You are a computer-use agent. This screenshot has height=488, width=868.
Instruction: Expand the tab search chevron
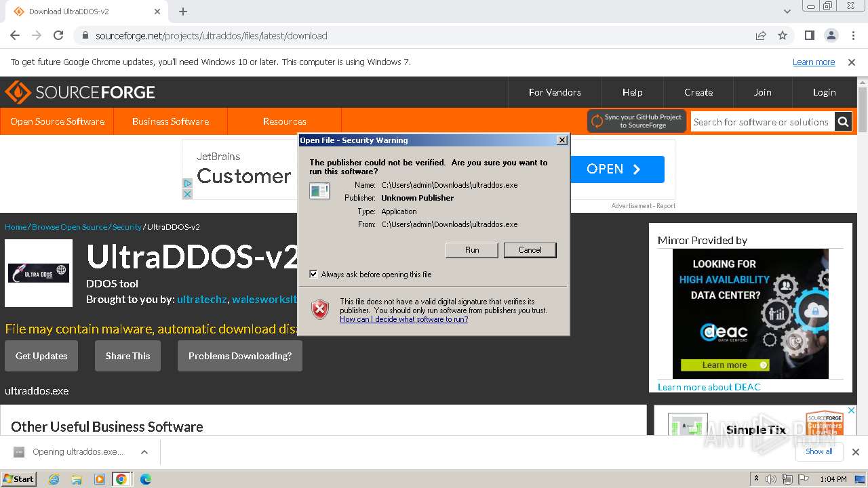pos(787,12)
